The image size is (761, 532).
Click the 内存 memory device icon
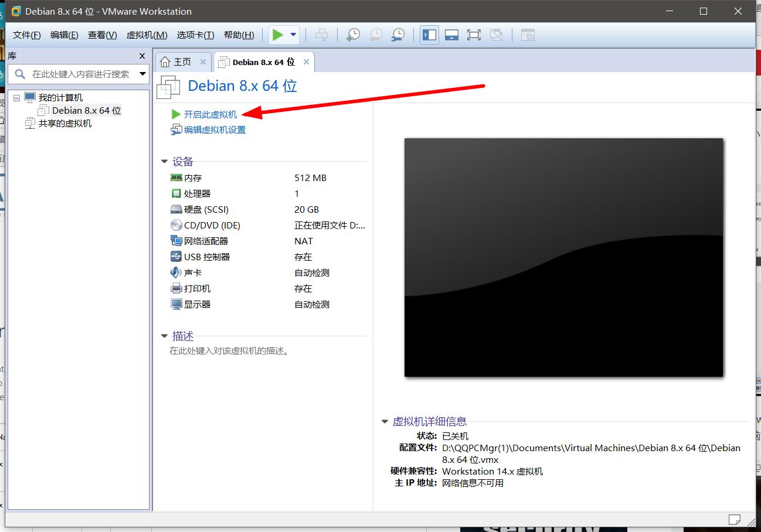coord(176,178)
